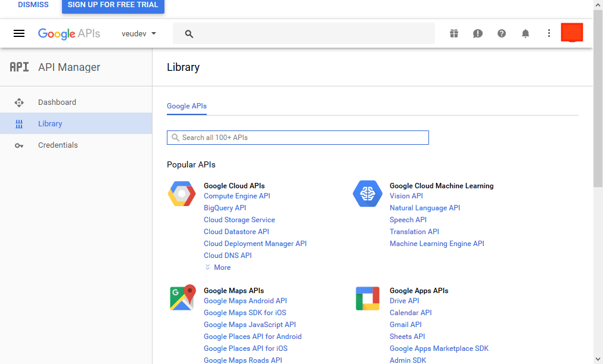Dismiss the free trial banner
The image size is (603, 364).
coord(33,5)
